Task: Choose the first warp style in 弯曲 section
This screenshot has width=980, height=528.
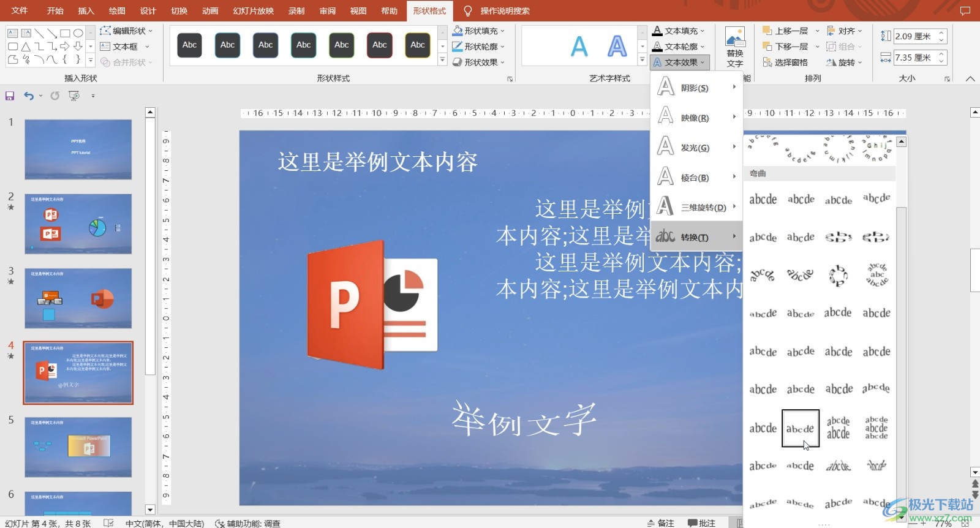Action: coord(763,199)
